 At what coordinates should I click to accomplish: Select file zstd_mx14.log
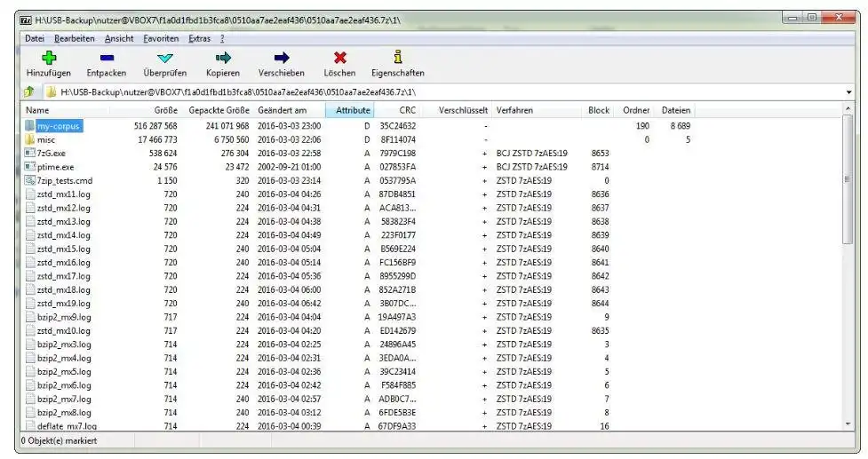(x=64, y=235)
